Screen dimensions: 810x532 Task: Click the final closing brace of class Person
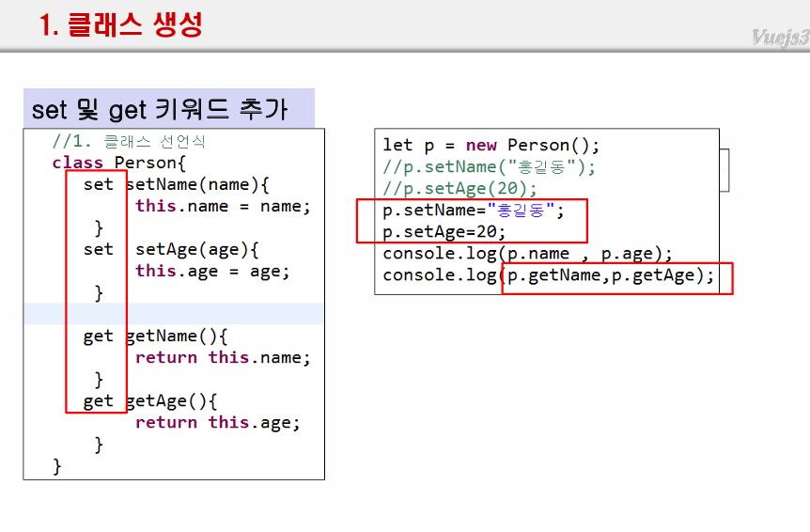[56, 466]
